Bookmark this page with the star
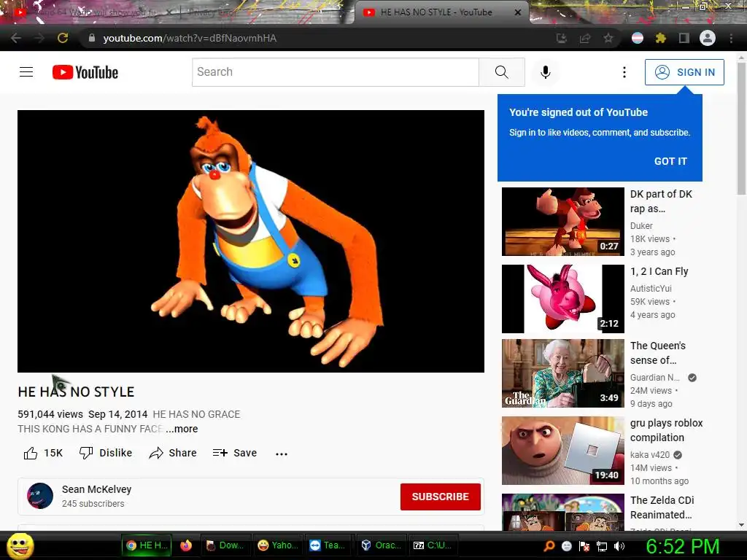Viewport: 747px width, 560px height. pos(608,38)
